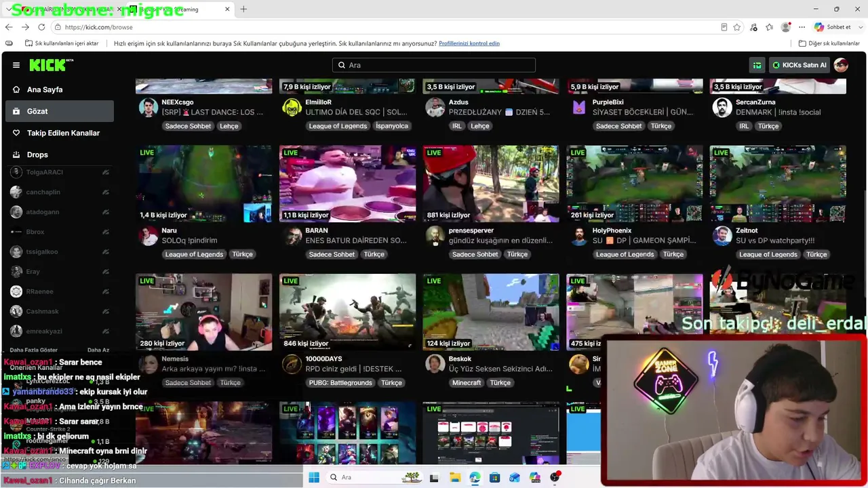Open HolyPhoenix channel avatar
The width and height of the screenshot is (868, 488).
(x=579, y=236)
